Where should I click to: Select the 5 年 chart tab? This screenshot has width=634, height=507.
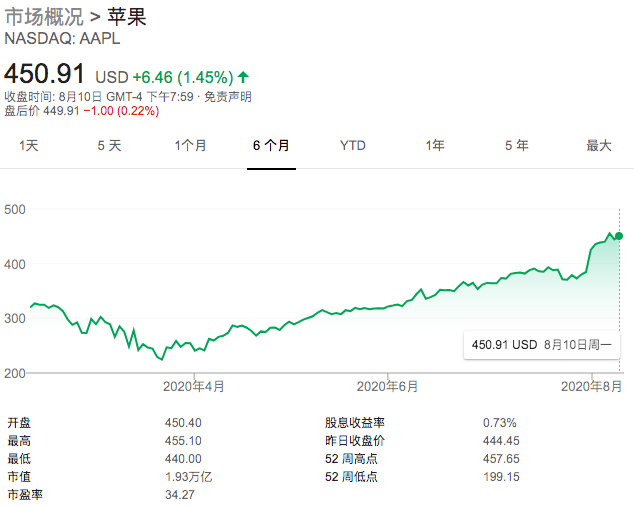coord(516,146)
